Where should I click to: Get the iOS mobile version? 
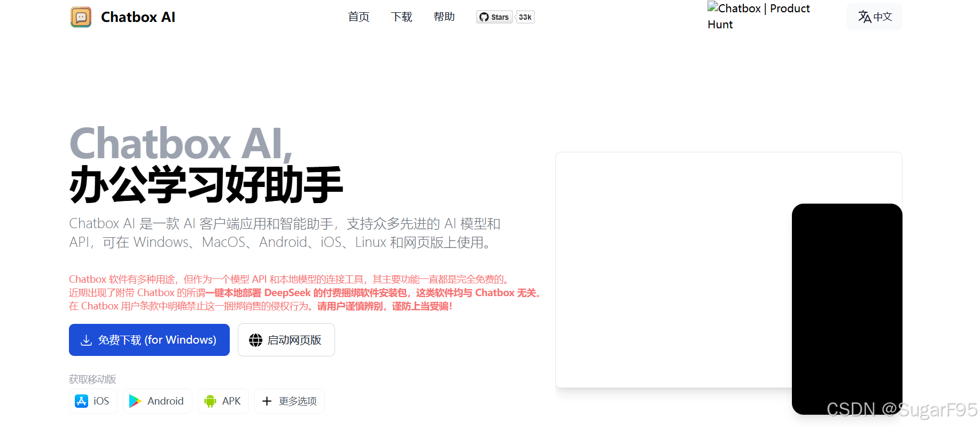[93, 401]
